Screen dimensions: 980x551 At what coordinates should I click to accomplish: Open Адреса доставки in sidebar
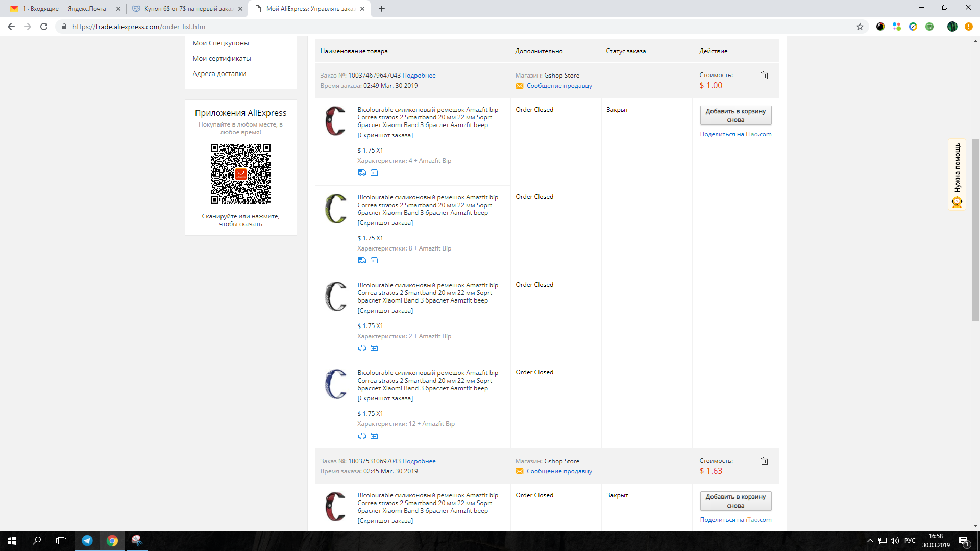tap(219, 74)
